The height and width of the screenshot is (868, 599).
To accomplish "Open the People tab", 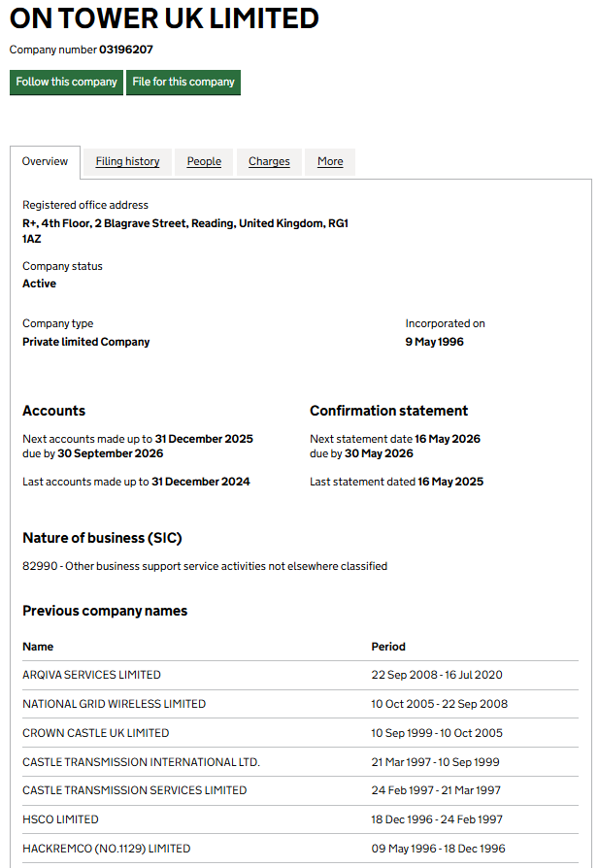I will tap(204, 162).
